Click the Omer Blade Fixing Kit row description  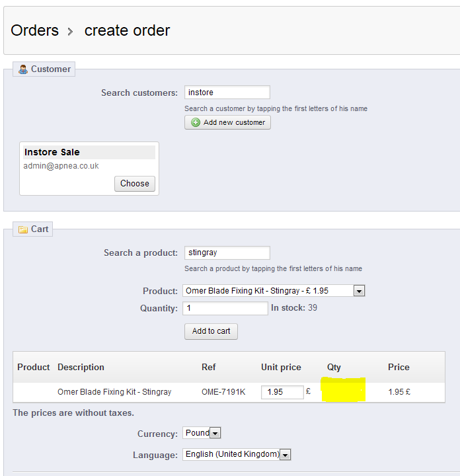[x=114, y=392]
